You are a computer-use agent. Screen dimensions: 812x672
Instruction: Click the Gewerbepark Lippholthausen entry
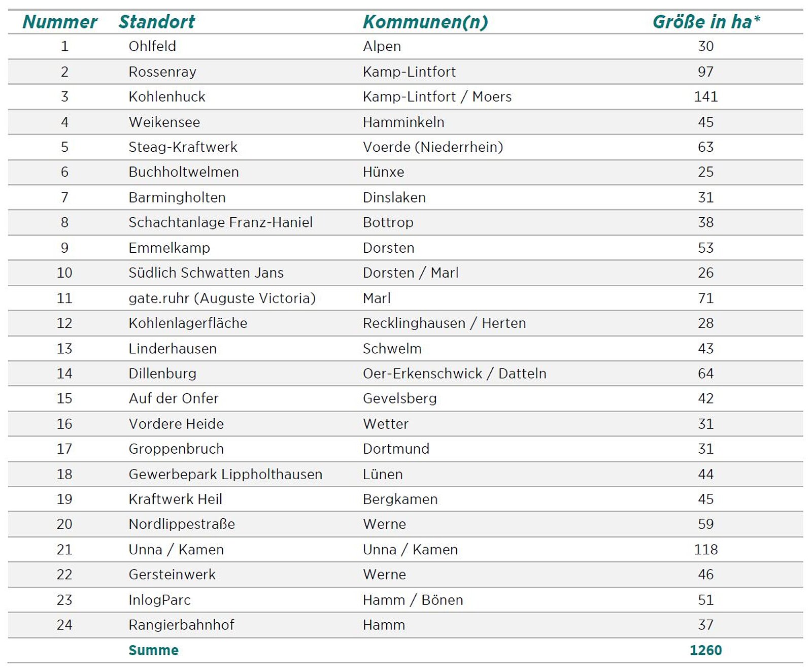click(x=225, y=474)
